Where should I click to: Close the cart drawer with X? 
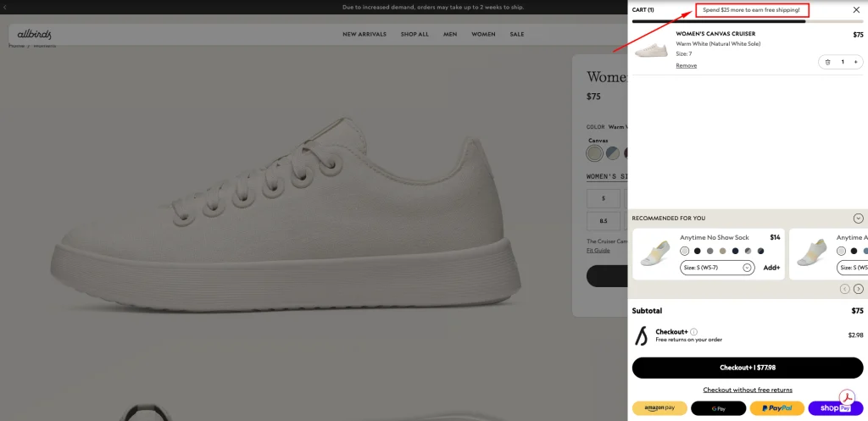coord(856,10)
